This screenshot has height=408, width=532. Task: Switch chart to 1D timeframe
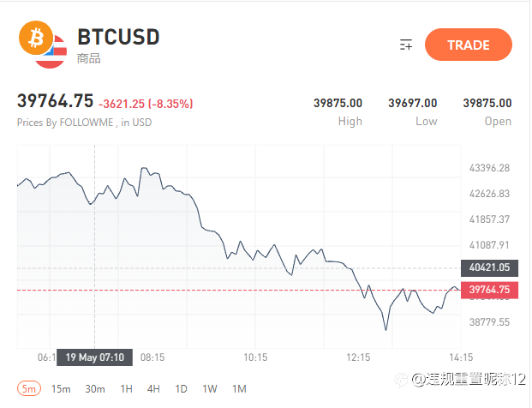pyautogui.click(x=181, y=389)
